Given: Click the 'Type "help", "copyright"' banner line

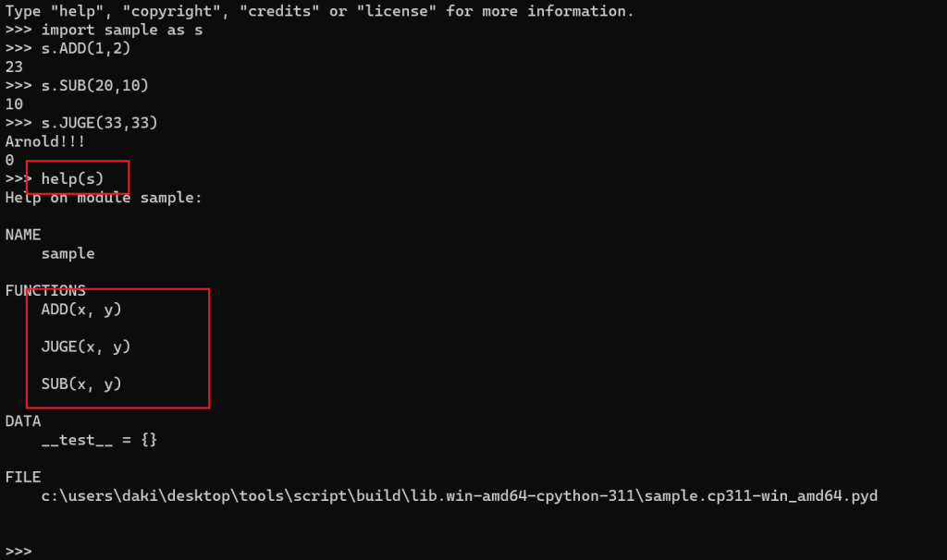Looking at the screenshot, I should [319, 11].
